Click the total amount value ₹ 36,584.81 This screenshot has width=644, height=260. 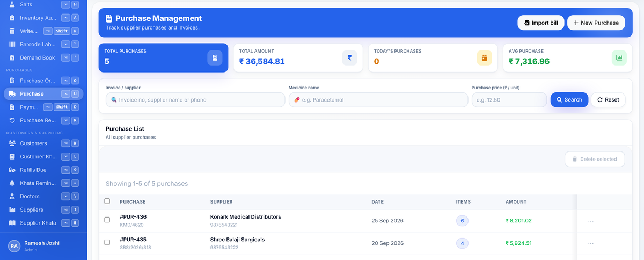(x=262, y=61)
